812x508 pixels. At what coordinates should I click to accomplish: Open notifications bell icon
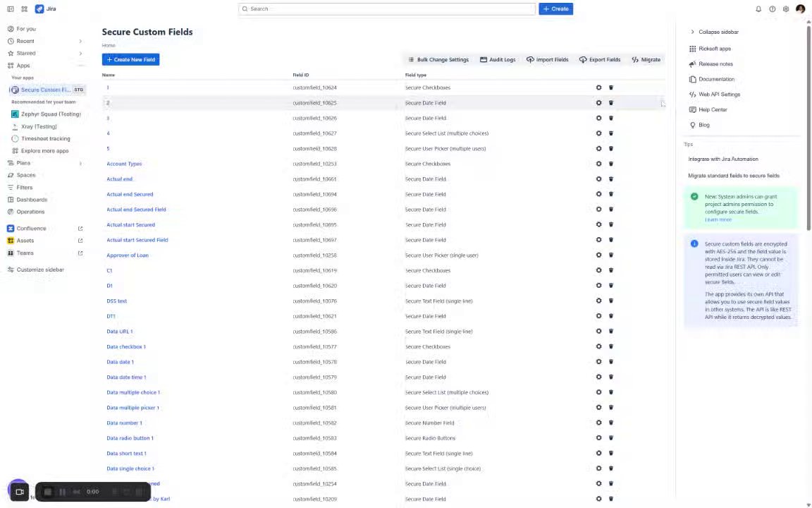(758, 8)
